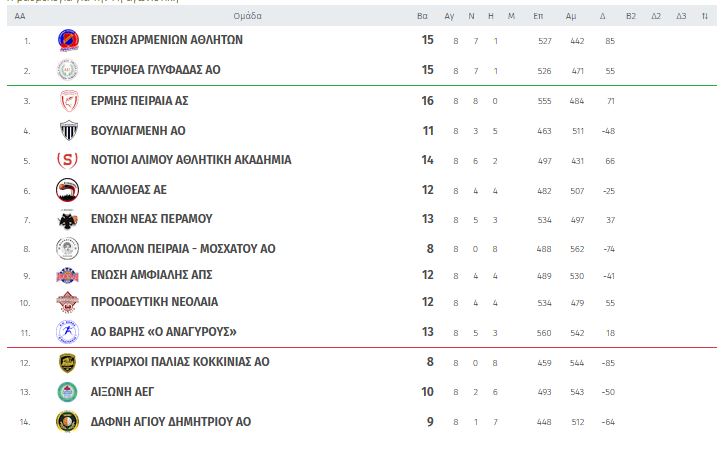Open the ΑΠΟΛΛΩΝ ΠΕΙΡΑΙΑ - ΜΟΣΧΑΤΟΥ ΑΟ team link
Image resolution: width=724 pixels, height=454 pixels.
click(183, 249)
